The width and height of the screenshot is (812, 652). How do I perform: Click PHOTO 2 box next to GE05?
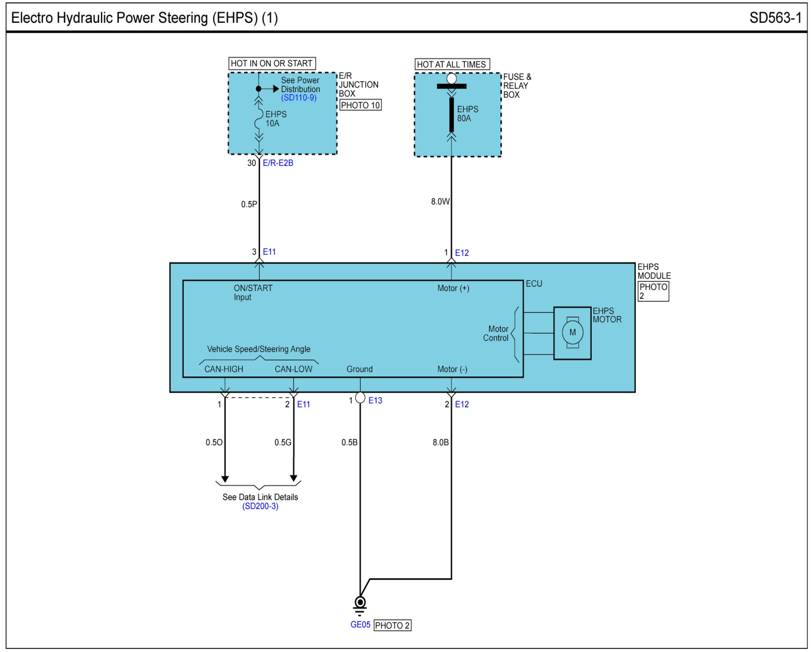tap(392, 625)
